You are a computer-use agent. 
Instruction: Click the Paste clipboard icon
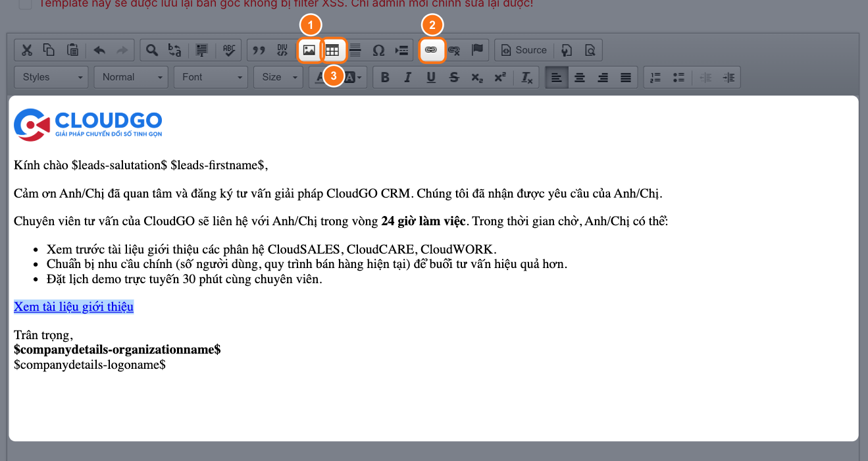pos(73,50)
